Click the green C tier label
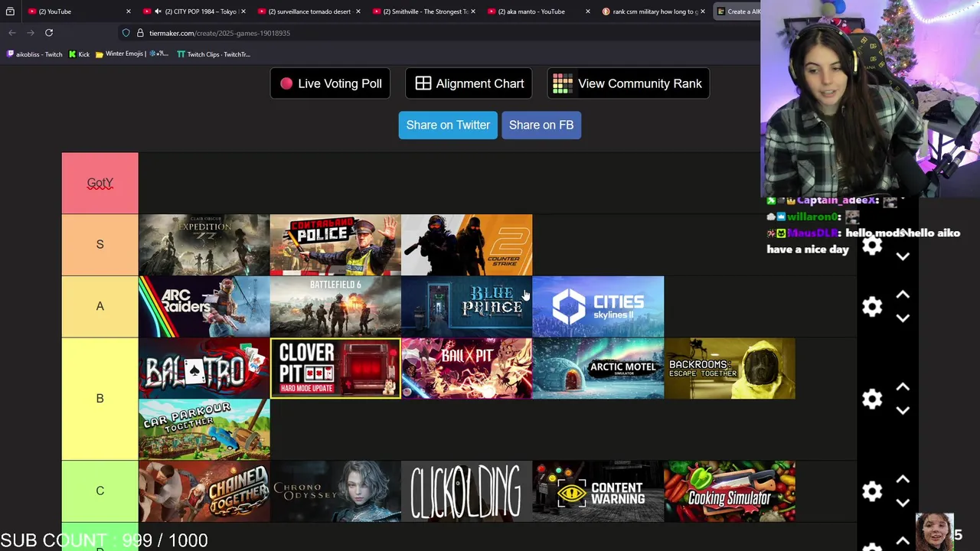980x551 pixels. click(100, 491)
